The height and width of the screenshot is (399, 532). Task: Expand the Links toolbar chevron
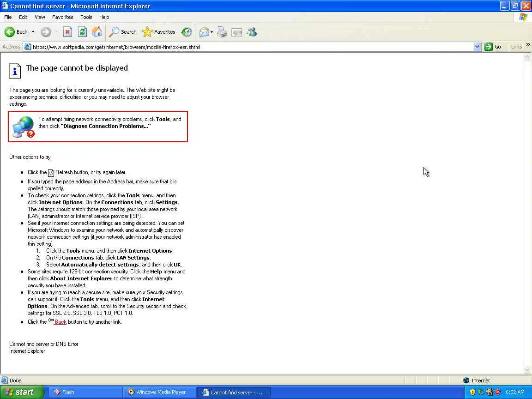point(528,44)
